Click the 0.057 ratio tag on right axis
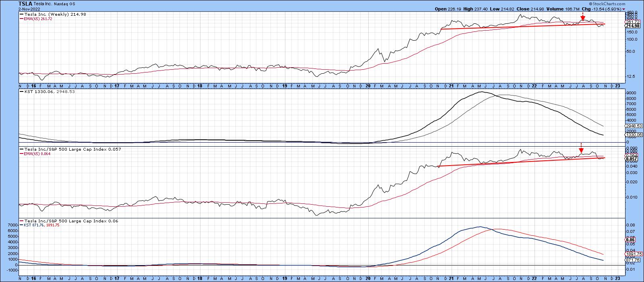This screenshot has width=644, height=282. pyautogui.click(x=631, y=159)
